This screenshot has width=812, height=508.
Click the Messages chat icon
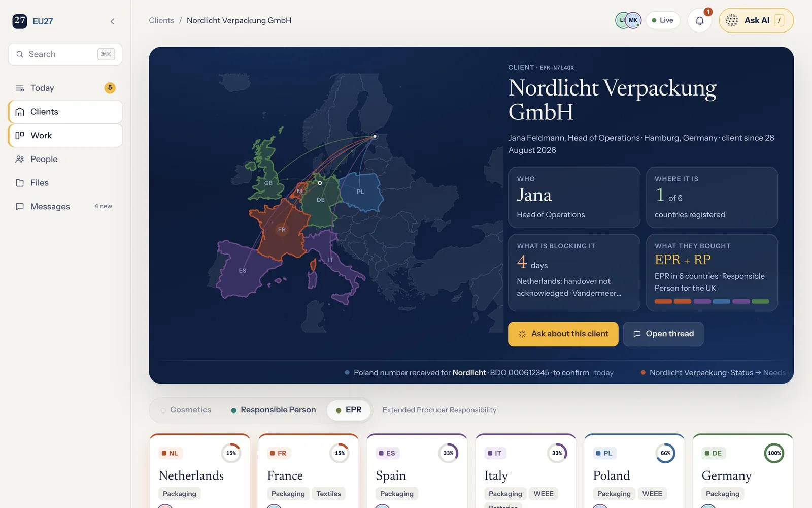tap(20, 207)
